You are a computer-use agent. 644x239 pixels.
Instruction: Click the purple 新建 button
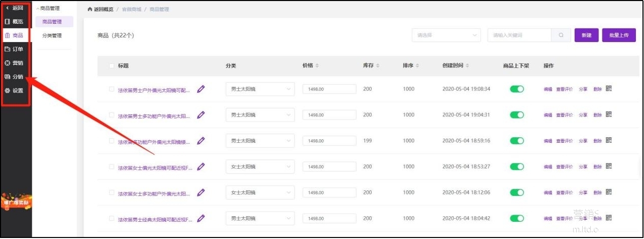point(586,35)
